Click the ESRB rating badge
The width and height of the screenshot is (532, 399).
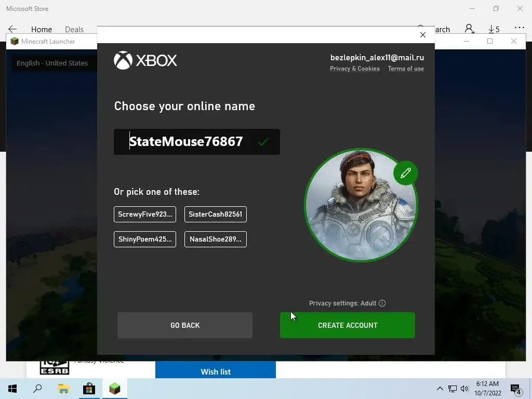[x=54, y=368]
